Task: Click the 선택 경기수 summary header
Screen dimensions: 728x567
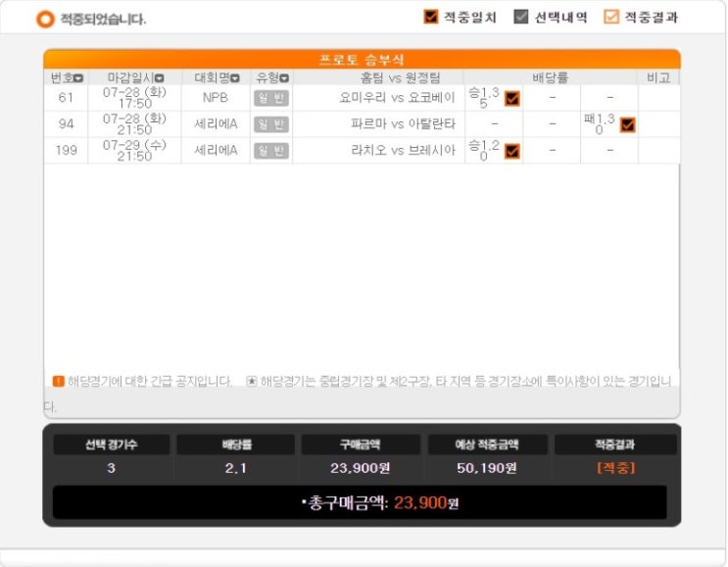Action: pyautogui.click(x=112, y=445)
